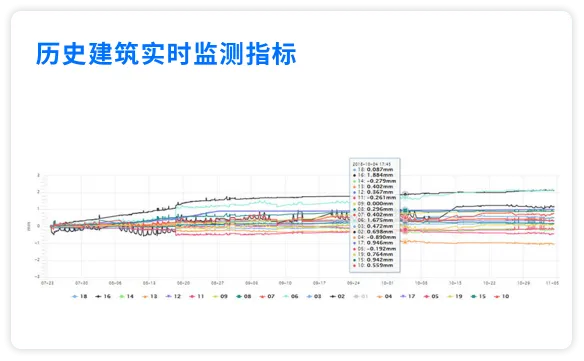584x361 pixels.
Task: Click the 11-05 x-axis date label
Action: 552,283
